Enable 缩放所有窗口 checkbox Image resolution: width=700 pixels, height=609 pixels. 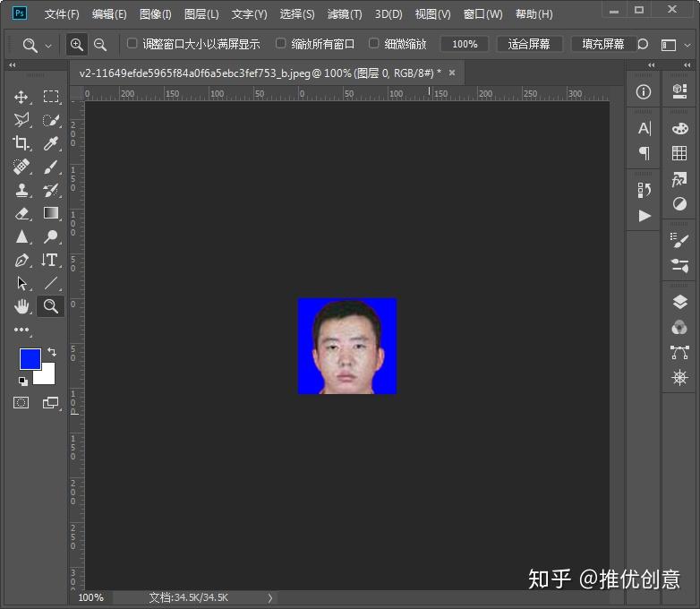[280, 43]
